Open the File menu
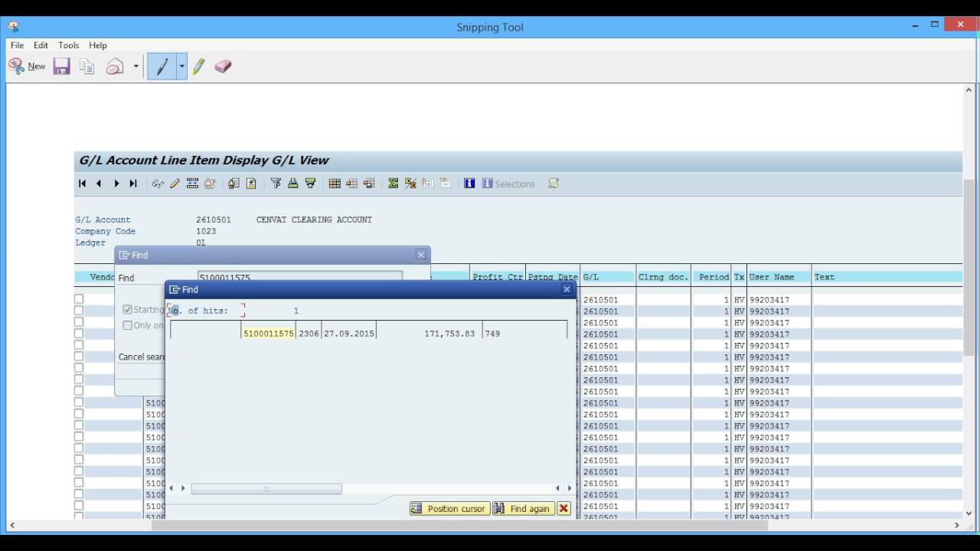This screenshot has width=980, height=551. point(17,45)
